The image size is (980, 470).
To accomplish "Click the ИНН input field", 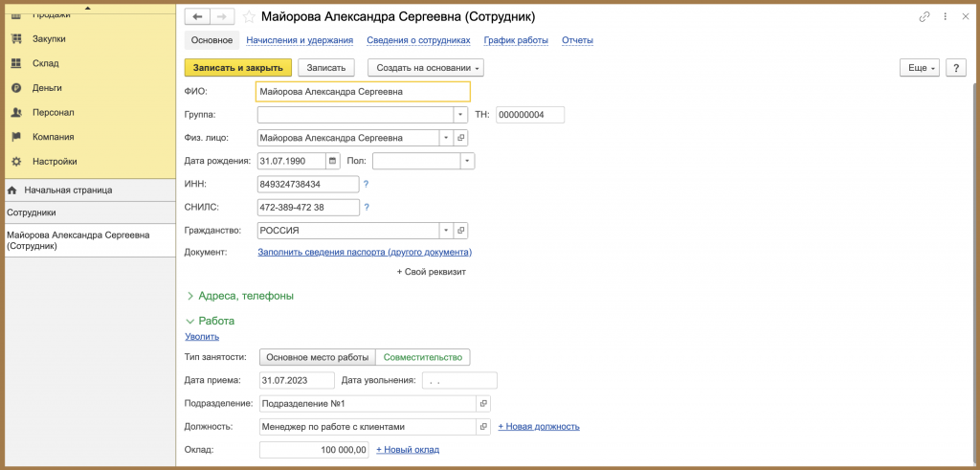I will pos(308,185).
